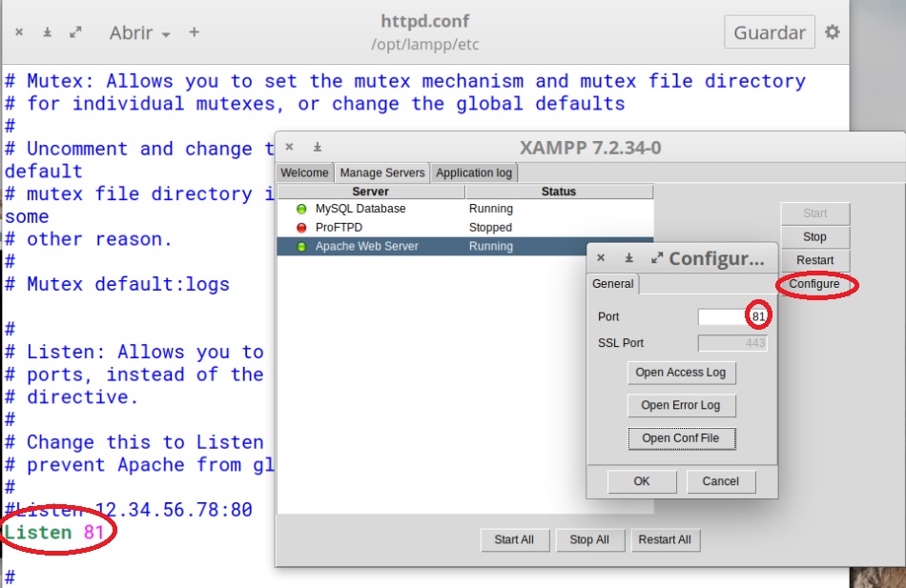Click the red status icon for ProFTPD

pos(301,228)
